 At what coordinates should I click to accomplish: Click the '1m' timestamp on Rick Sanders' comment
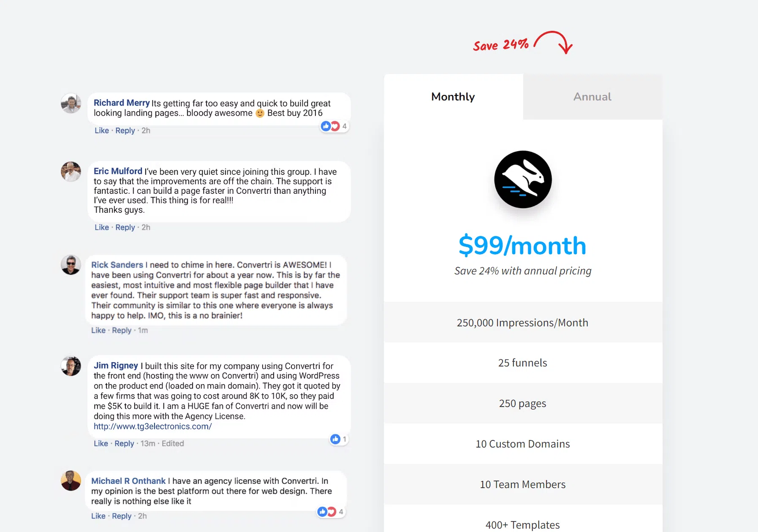tap(143, 330)
